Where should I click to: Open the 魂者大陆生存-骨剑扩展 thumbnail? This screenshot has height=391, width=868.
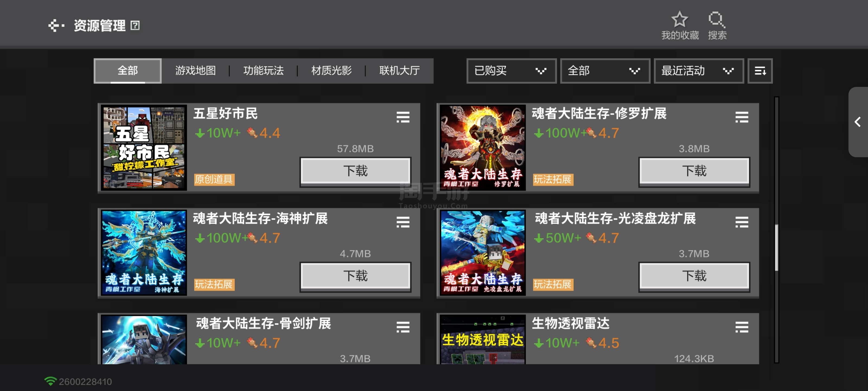[x=144, y=339]
